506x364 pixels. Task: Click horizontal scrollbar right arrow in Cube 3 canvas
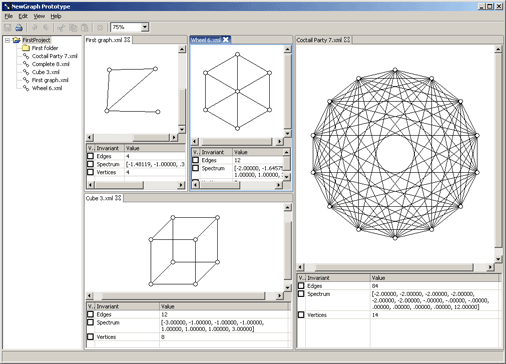279,296
